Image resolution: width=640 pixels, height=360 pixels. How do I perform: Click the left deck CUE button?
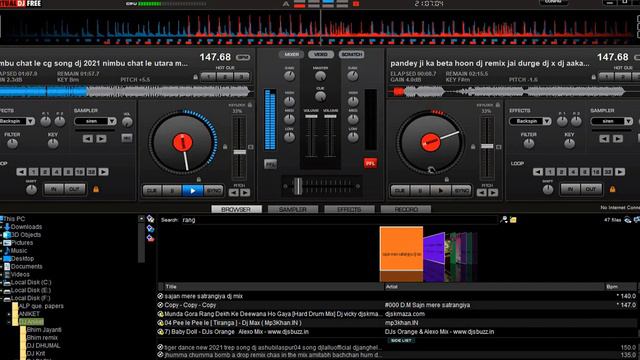pos(152,191)
